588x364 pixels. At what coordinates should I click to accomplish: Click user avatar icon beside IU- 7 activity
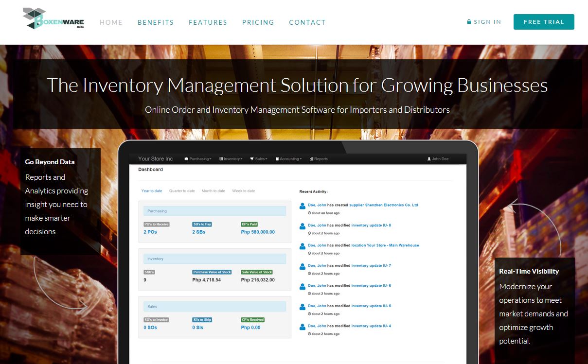[303, 266]
